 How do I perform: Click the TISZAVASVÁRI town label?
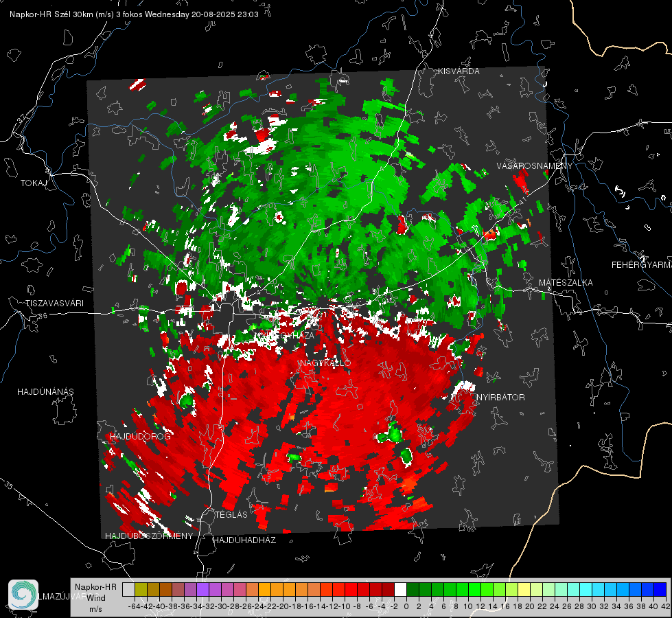tap(55, 304)
